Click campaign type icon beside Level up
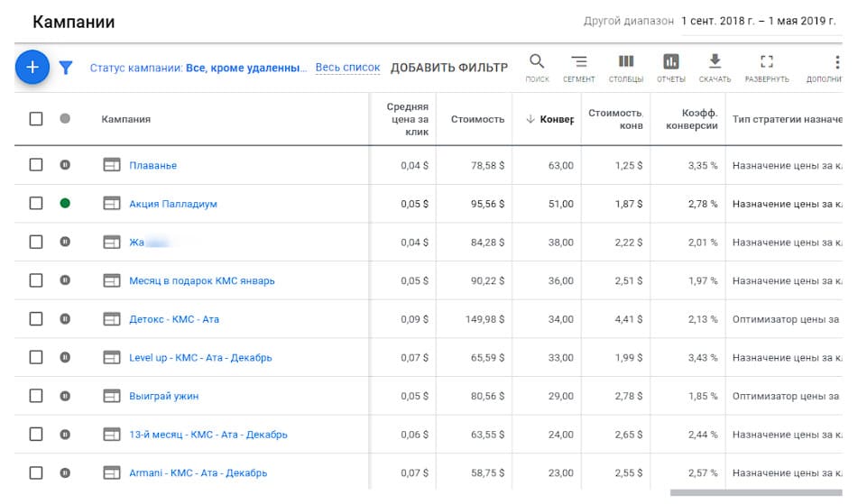The height and width of the screenshot is (504, 867). 112,357
